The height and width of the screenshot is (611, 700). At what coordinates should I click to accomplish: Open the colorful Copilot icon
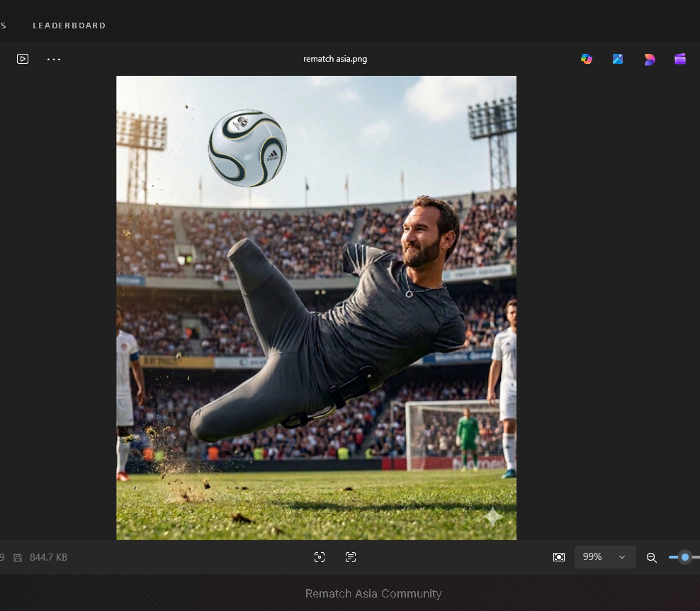(x=587, y=59)
